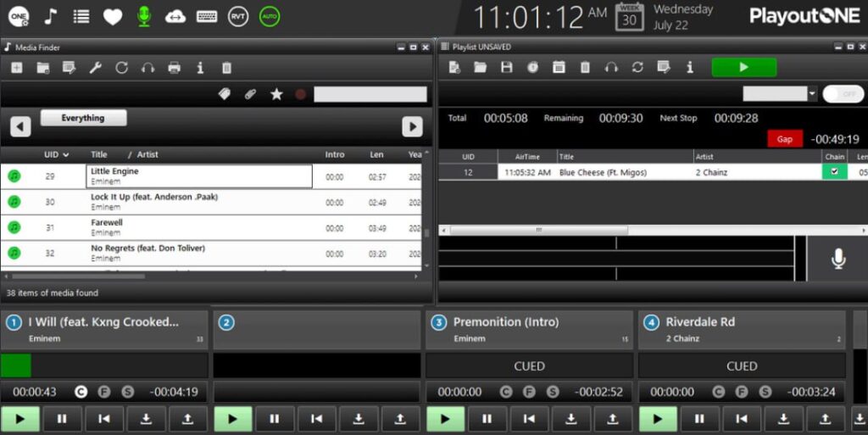Select the Farewell track row
868x435 pixels.
(211, 227)
